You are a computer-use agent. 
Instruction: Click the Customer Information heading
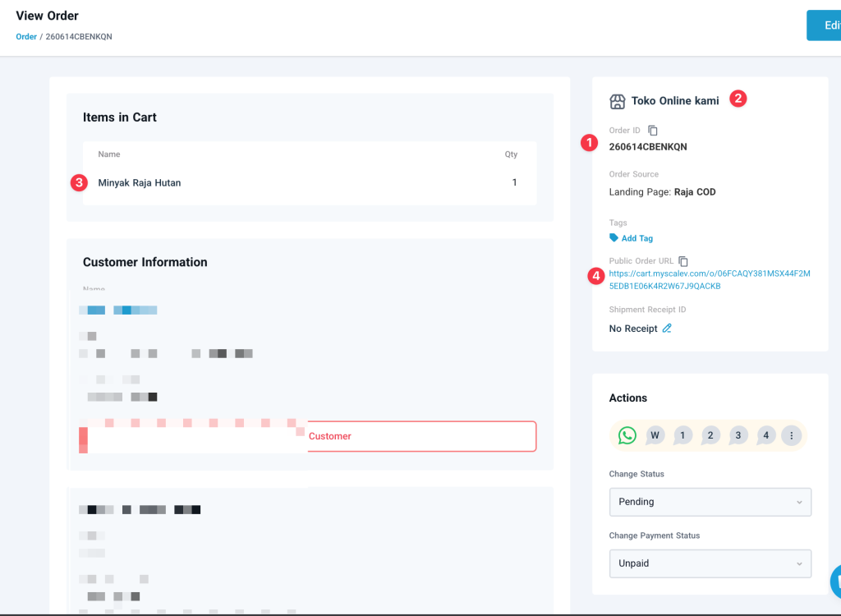145,262
